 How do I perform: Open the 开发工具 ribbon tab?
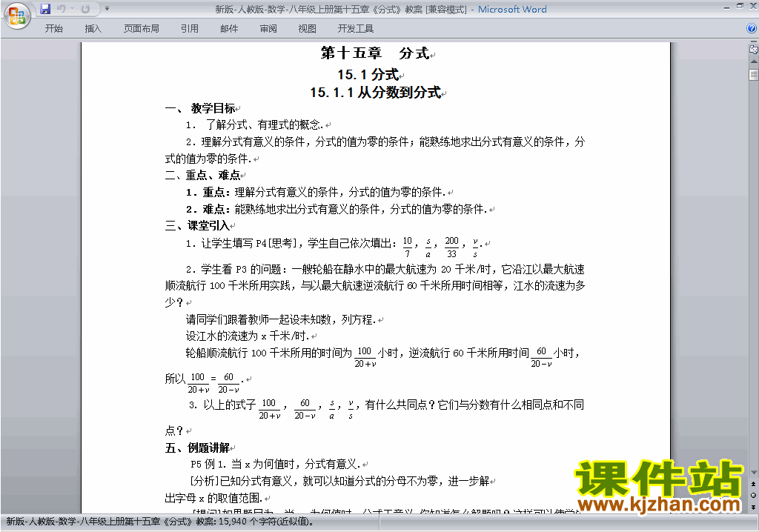(355, 29)
